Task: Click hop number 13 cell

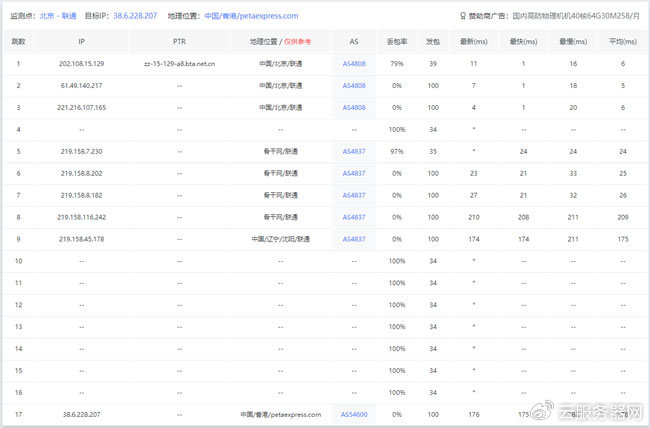Action: coord(19,327)
